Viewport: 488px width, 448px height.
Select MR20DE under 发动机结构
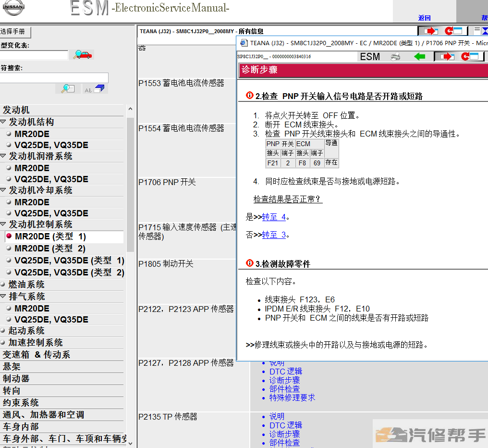click(x=32, y=134)
